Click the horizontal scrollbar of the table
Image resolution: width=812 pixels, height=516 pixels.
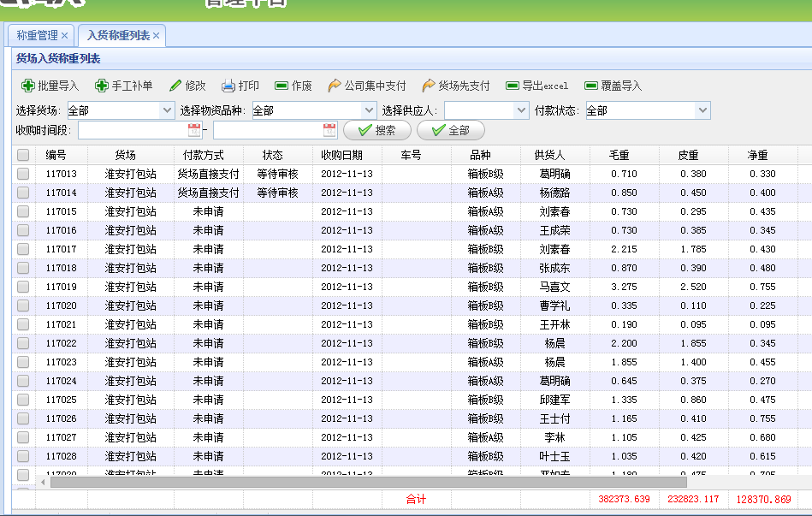point(342,482)
